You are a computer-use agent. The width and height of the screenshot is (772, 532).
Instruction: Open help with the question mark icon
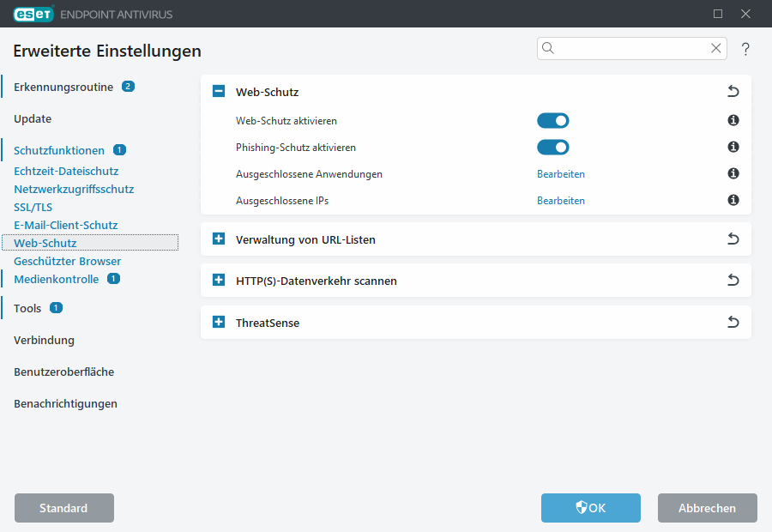745,49
